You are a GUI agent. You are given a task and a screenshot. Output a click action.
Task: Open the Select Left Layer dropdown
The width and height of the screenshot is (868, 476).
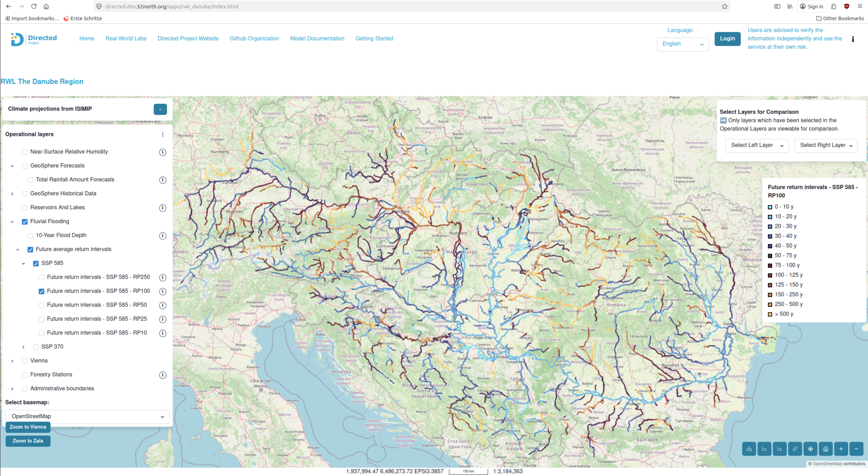tap(757, 145)
